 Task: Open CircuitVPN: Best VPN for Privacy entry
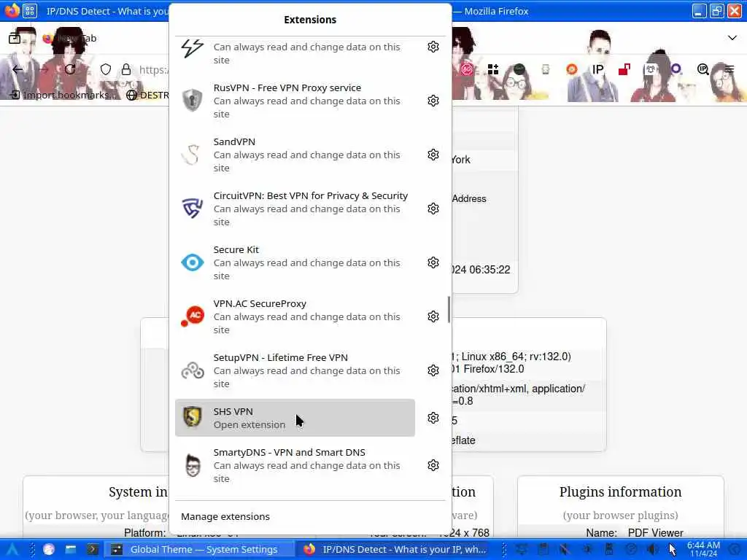pos(295,208)
